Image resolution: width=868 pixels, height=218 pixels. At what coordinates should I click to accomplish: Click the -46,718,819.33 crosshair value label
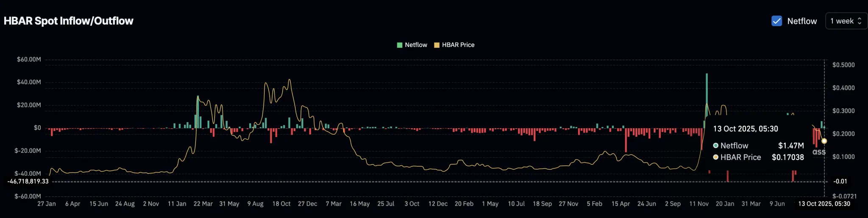coord(28,181)
